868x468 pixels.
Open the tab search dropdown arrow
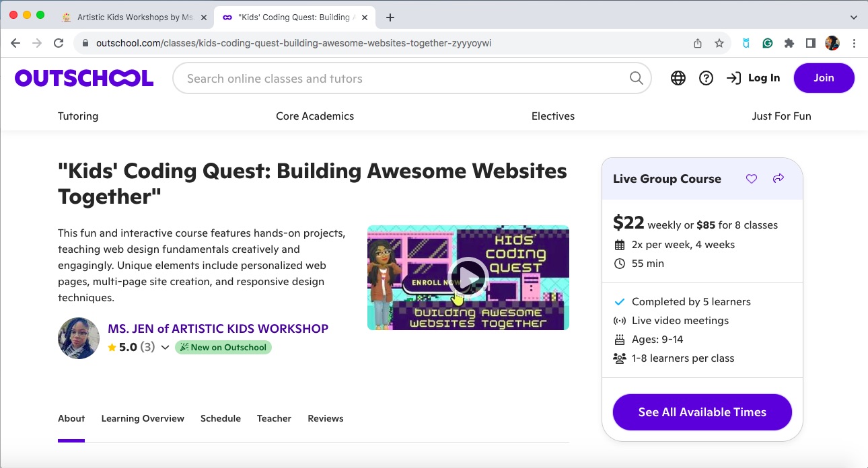click(x=854, y=17)
